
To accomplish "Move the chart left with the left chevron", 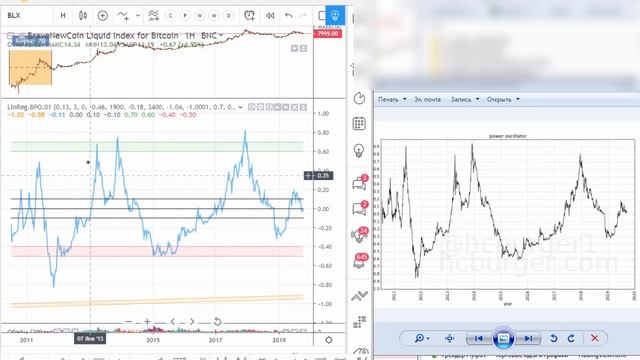I will pos(173,322).
